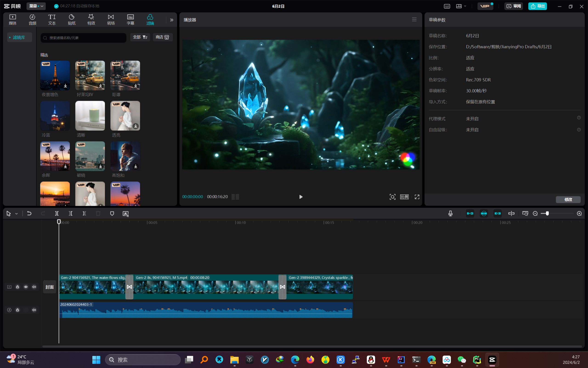Open the 审阅 review button
Image resolution: width=588 pixels, height=368 pixels.
pos(514,6)
